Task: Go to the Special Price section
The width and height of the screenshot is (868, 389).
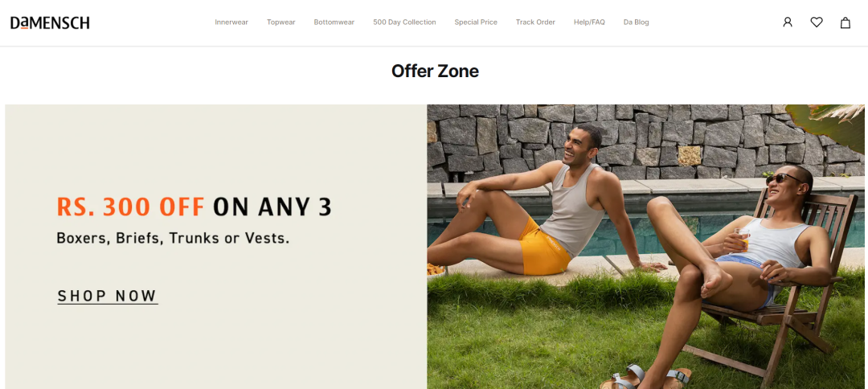Action: (x=476, y=23)
